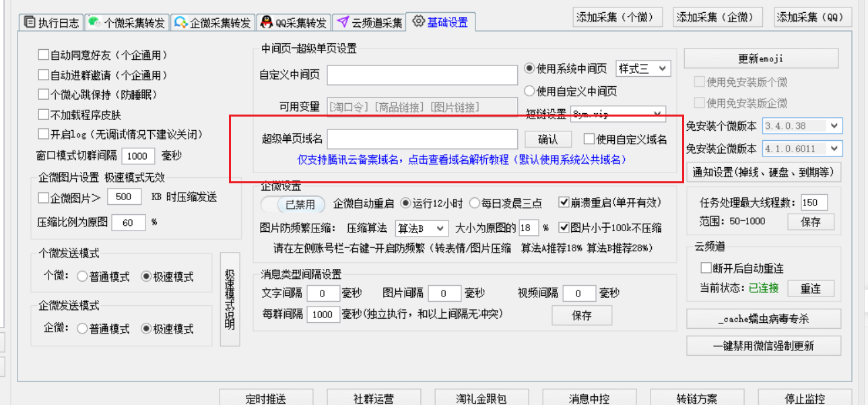This screenshot has width=868, height=405.
Task: Click the 压缩比例为原图 percentage field
Action: pyautogui.click(x=129, y=222)
